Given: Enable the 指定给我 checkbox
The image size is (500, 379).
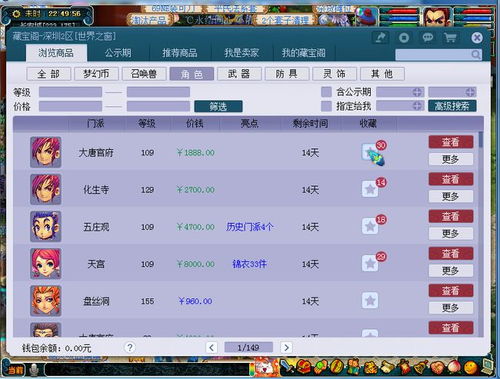Looking at the screenshot, I should [326, 106].
